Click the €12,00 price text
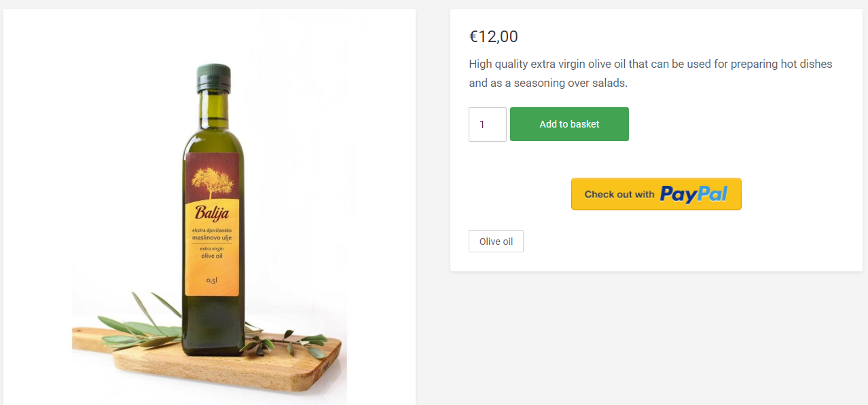Viewport: 868px width, 405px height. coord(493,37)
